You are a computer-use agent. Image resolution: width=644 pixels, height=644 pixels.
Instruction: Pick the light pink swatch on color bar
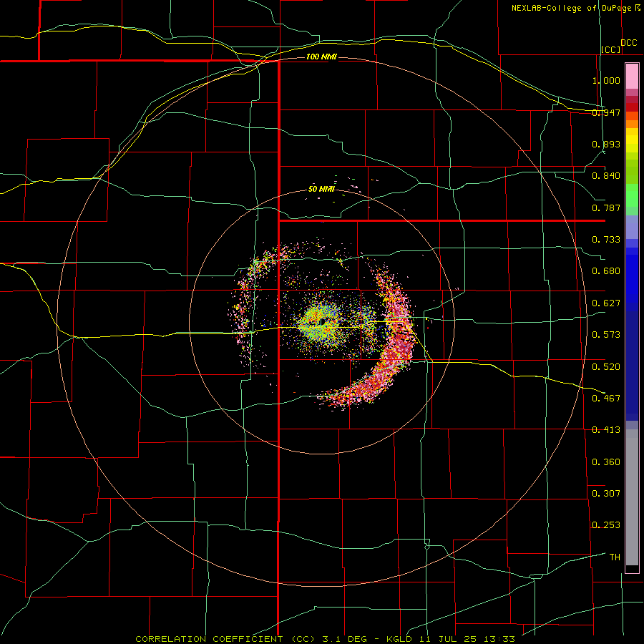[x=632, y=77]
